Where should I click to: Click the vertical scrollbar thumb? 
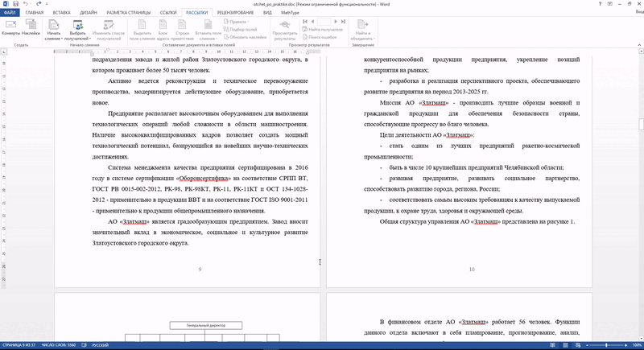pos(641,125)
